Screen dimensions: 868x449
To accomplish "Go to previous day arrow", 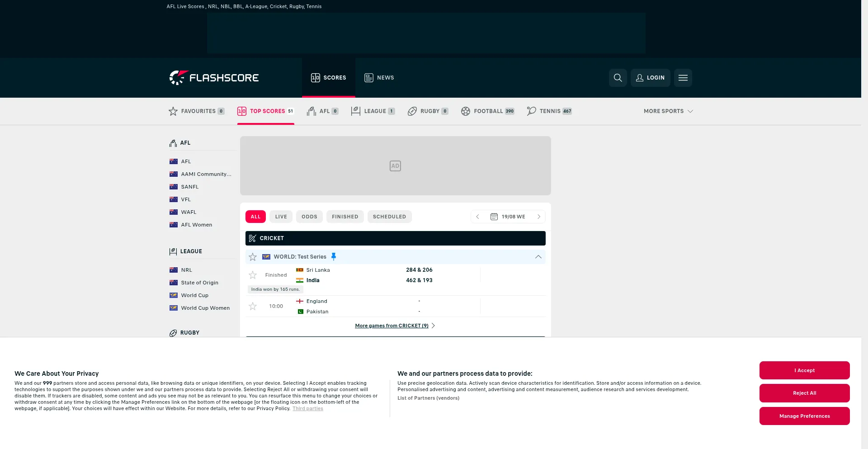I will click(477, 217).
